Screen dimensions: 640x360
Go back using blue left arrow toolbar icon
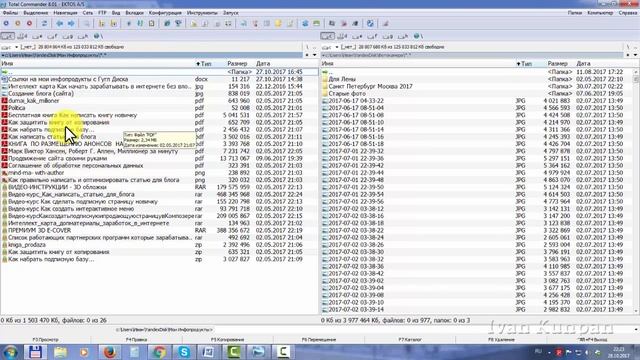pyautogui.click(x=60, y=23)
